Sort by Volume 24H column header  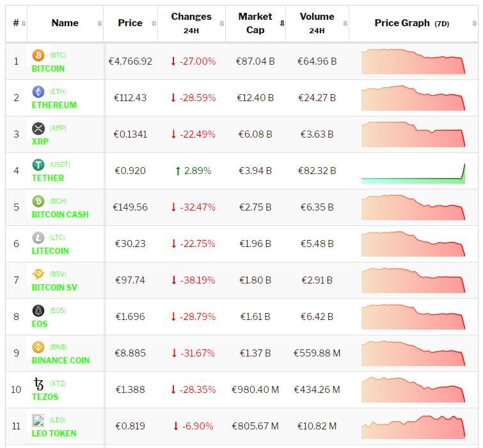[317, 23]
